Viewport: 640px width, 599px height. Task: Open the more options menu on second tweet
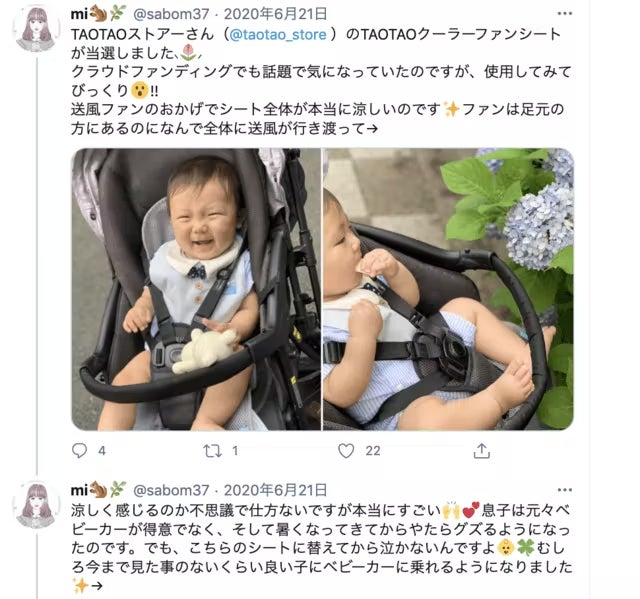[x=564, y=489]
